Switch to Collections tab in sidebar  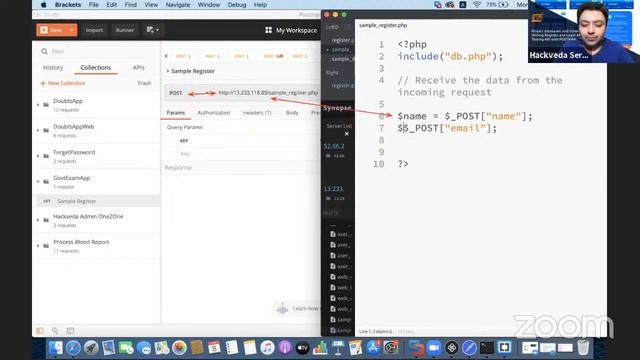point(96,67)
